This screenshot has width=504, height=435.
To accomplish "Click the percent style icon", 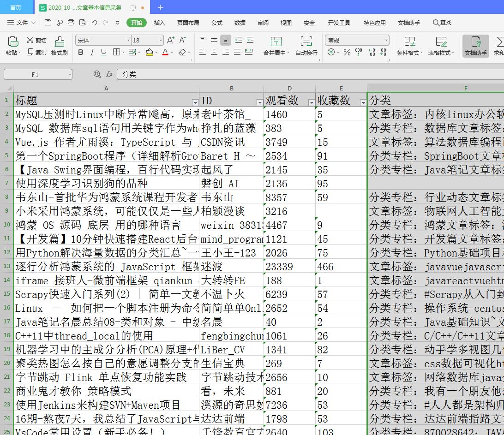I will (347, 53).
